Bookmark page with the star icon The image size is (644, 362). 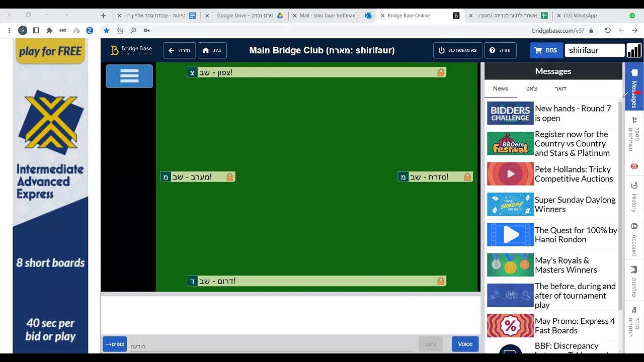106,31
